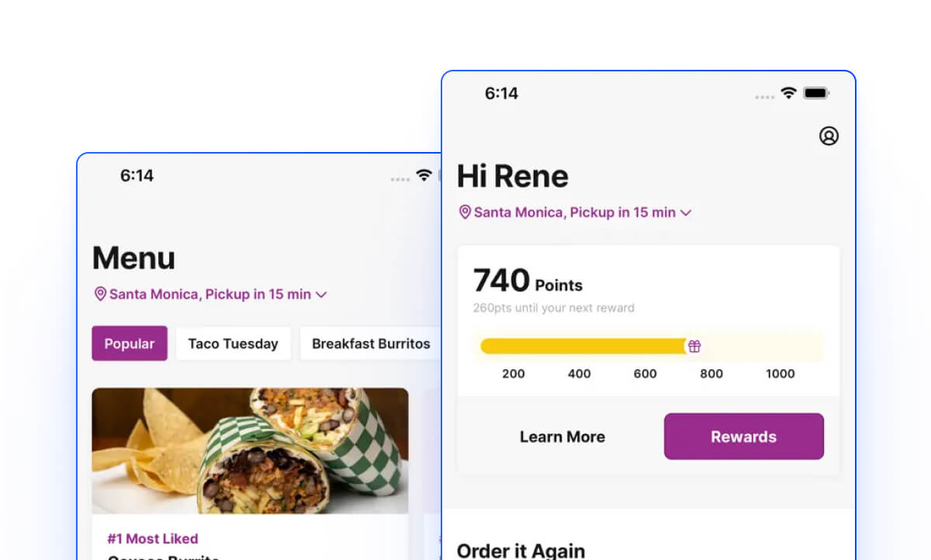The width and height of the screenshot is (931, 560).
Task: Open Santa Monica pickup selector under Menu
Action: 210,294
